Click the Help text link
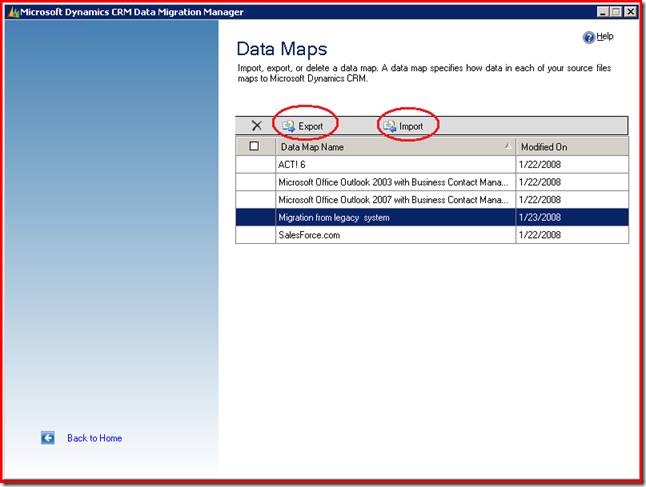 click(x=605, y=37)
